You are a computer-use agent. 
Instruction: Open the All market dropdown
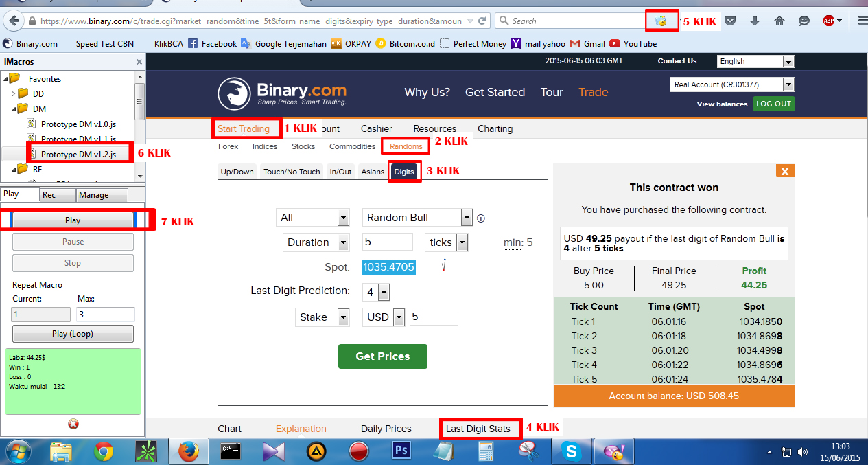313,218
